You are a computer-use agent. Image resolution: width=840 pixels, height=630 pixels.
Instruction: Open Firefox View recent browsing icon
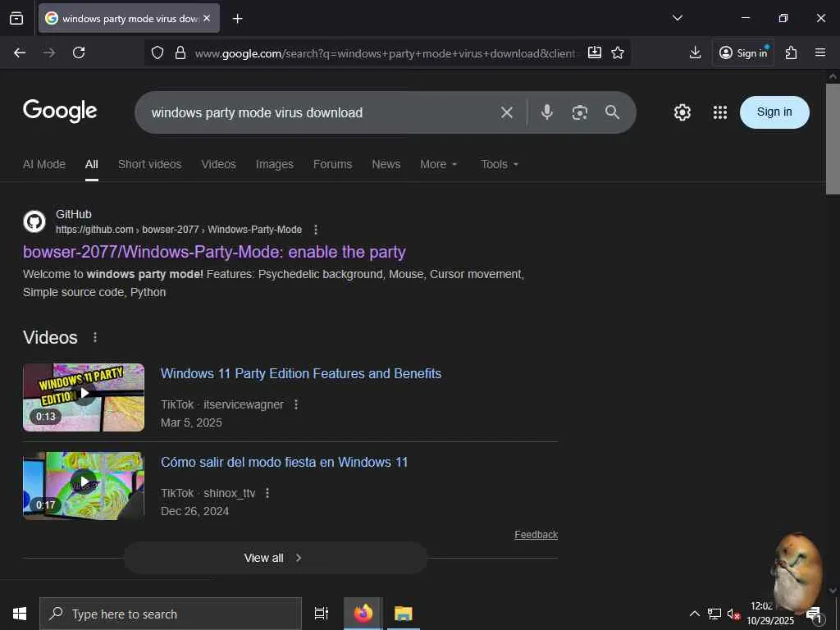(x=16, y=18)
